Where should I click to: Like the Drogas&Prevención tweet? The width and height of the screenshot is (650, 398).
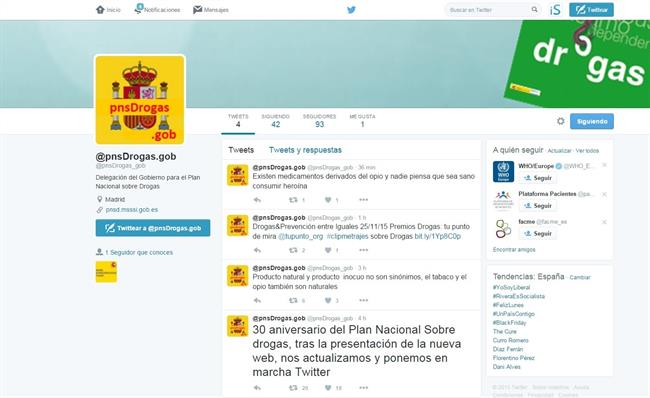click(328, 250)
